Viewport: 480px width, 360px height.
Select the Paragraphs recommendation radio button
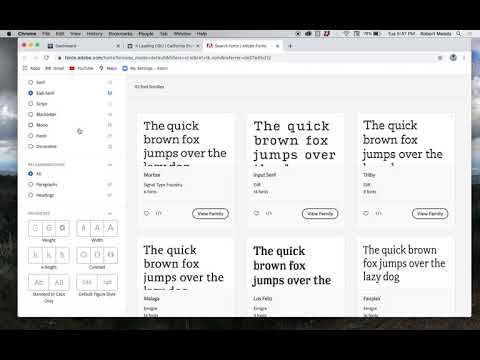(x=31, y=184)
